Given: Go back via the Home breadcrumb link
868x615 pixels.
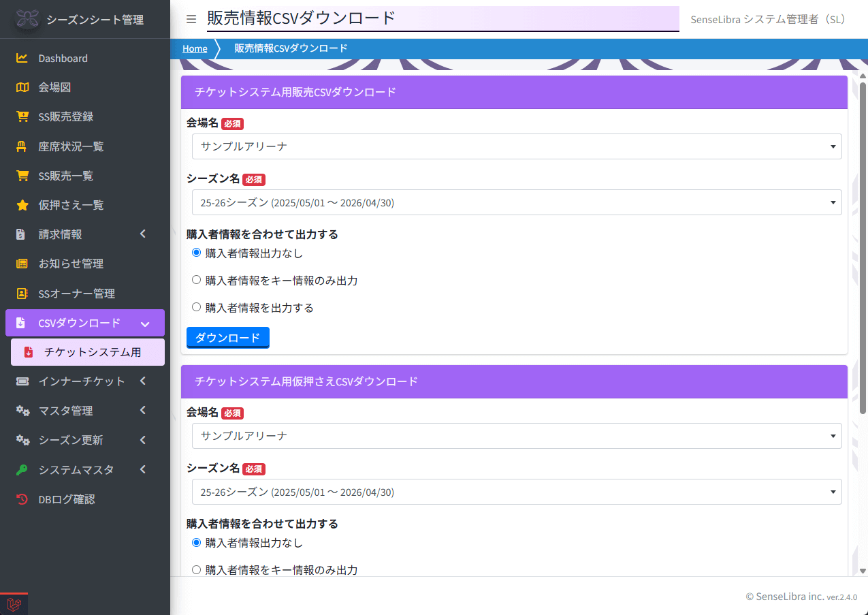Looking at the screenshot, I should (195, 48).
